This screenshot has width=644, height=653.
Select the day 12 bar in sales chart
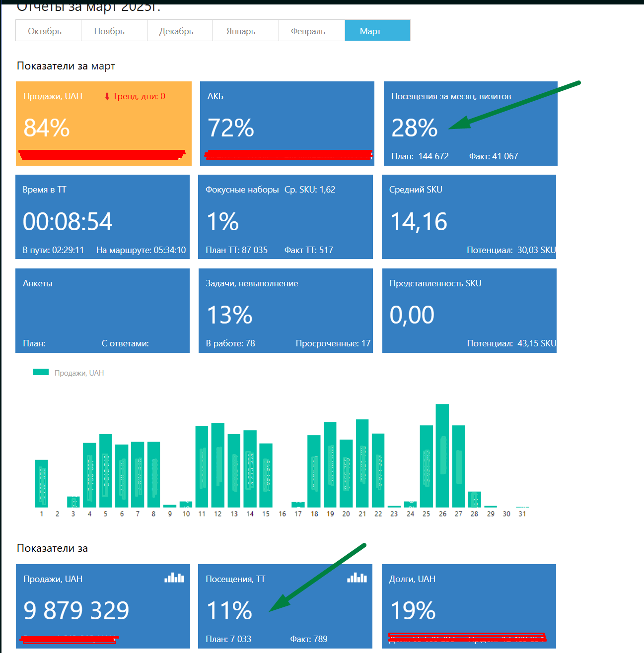click(218, 465)
